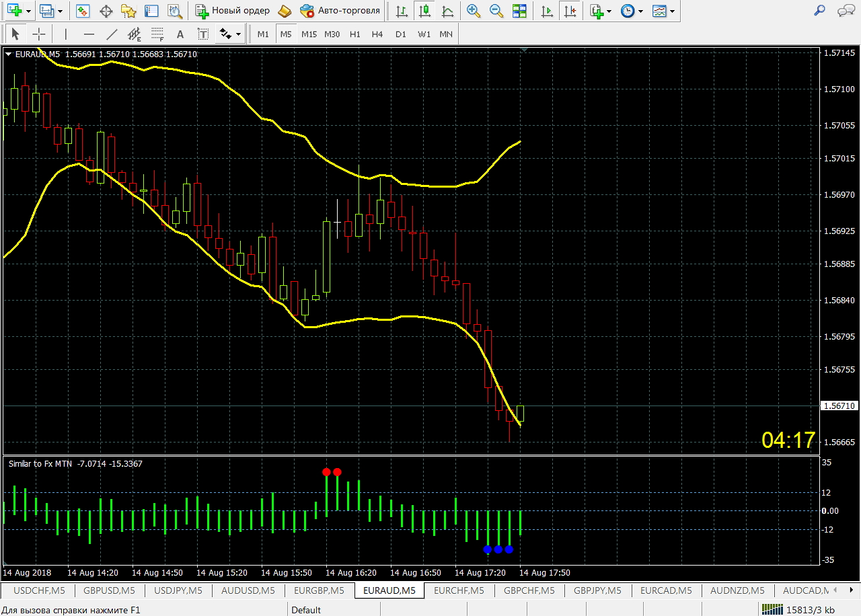Open the indicators list dropdown

coord(600,11)
